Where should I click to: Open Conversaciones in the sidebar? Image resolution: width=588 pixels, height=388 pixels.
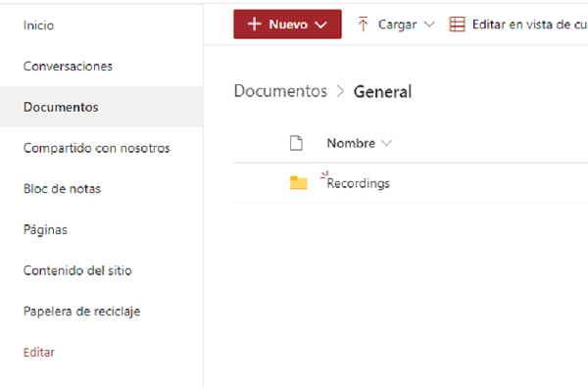click(68, 66)
